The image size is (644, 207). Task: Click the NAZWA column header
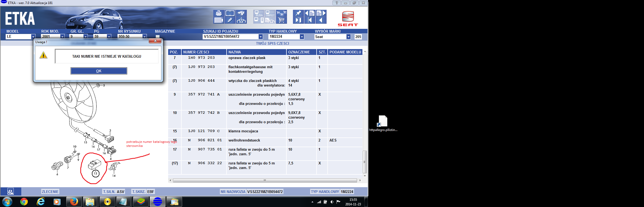(256, 52)
